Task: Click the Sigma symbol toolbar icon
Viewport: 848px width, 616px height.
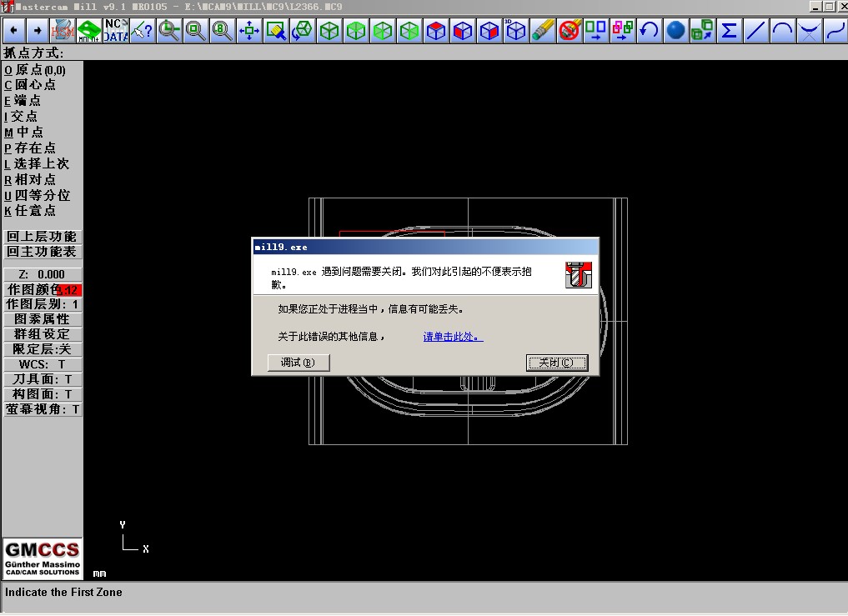Action: tap(729, 30)
